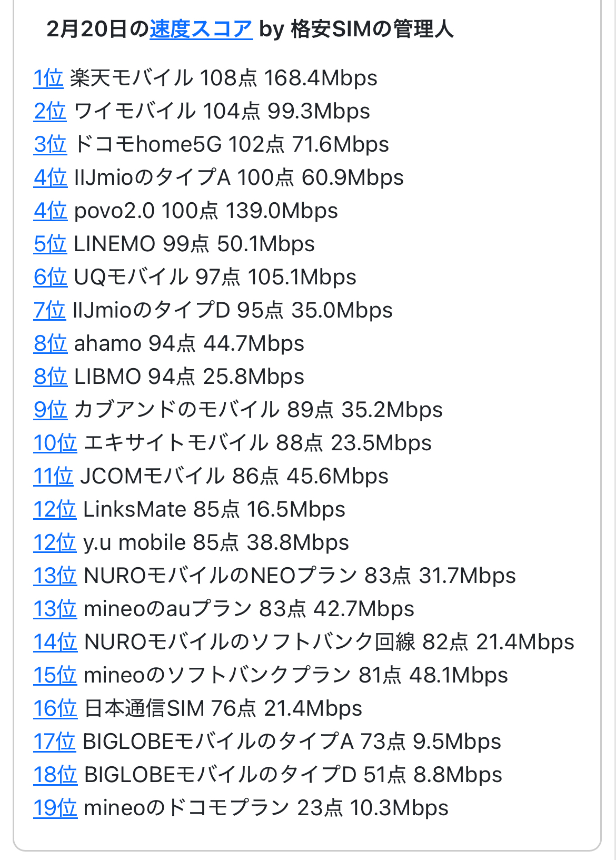The height and width of the screenshot is (860, 616).
Task: Click the 6位 link beside UQモバイル
Action: point(50,278)
